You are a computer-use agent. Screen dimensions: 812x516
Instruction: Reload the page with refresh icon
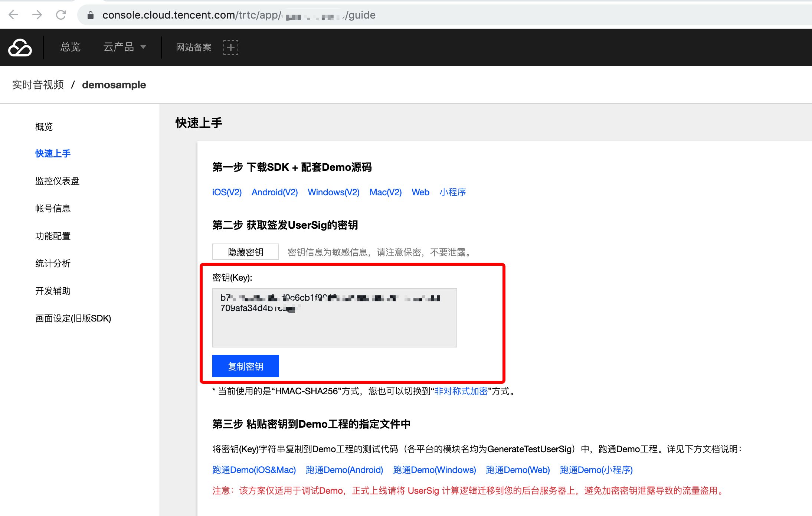(61, 15)
